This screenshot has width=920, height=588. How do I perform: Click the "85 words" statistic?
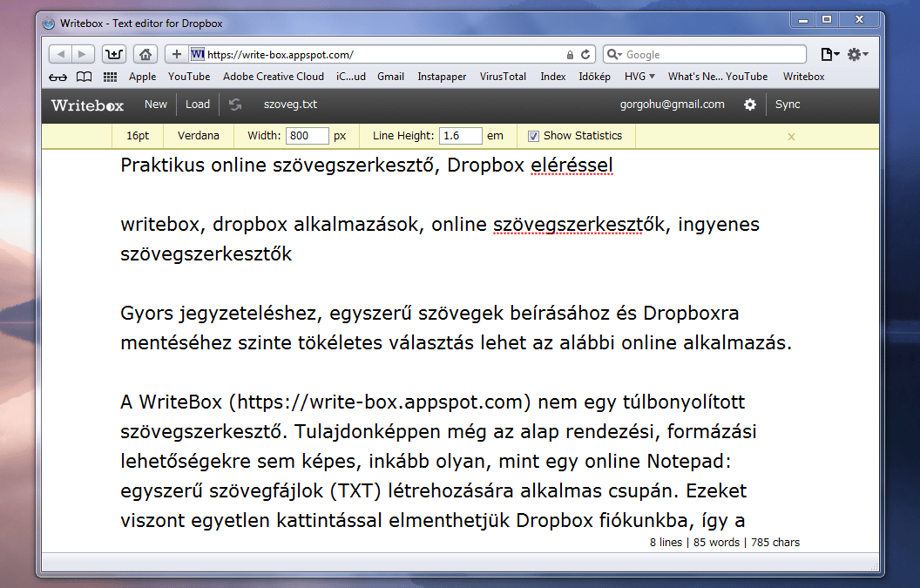tap(716, 542)
